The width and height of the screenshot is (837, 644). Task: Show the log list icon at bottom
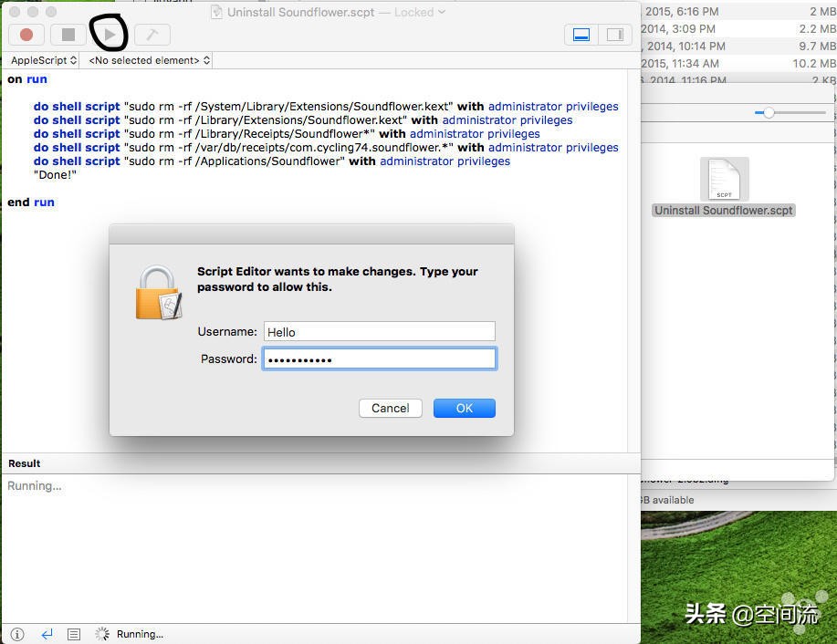(74, 634)
